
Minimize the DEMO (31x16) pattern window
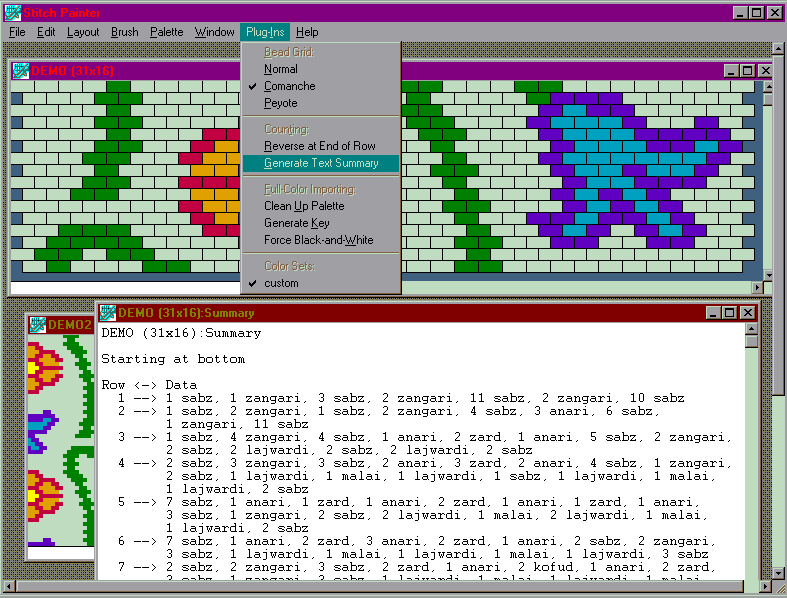(x=729, y=70)
